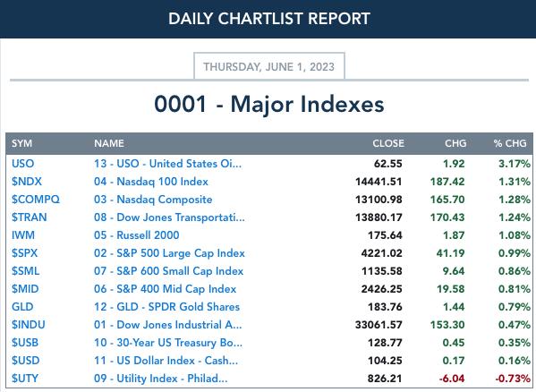Viewport: 536px width, 392px height.
Task: Sort by the CHG column header
Action: click(x=455, y=143)
